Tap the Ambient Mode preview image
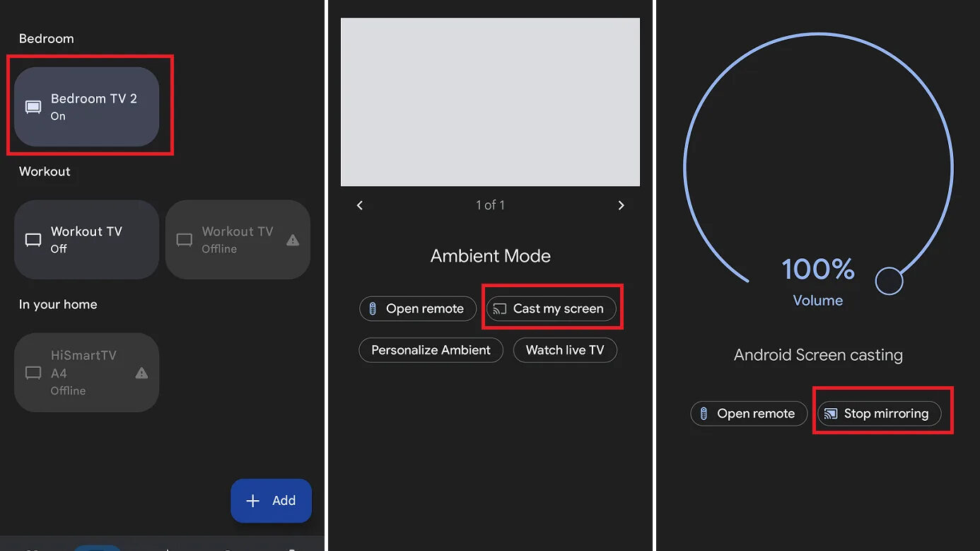Screen dimensions: 980x551 pos(490,102)
